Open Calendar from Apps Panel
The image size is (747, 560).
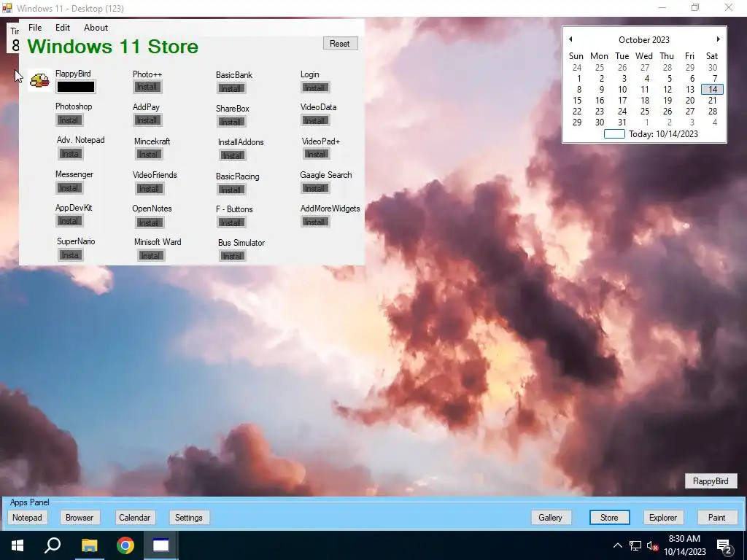[134, 518]
